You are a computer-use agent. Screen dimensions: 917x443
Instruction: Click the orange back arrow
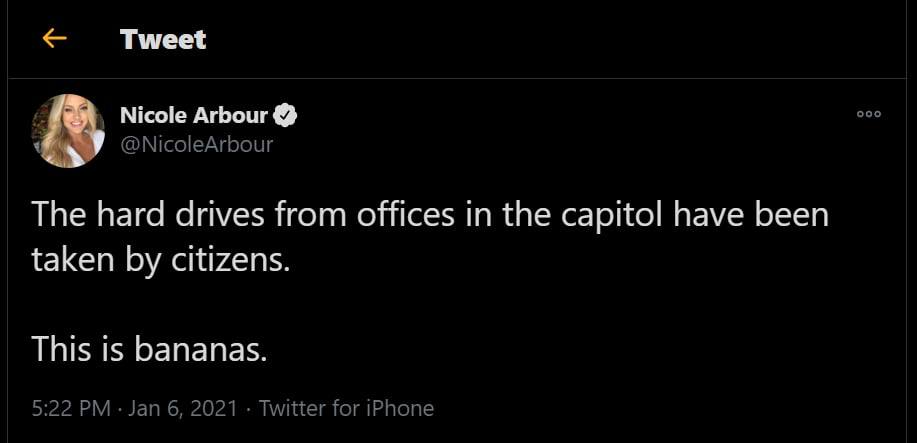point(54,38)
